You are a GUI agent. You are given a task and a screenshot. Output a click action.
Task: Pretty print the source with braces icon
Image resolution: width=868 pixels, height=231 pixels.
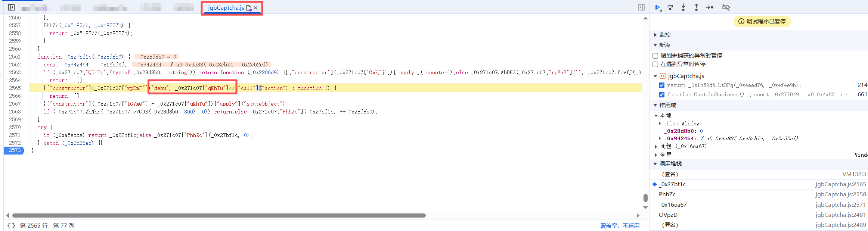tap(11, 225)
